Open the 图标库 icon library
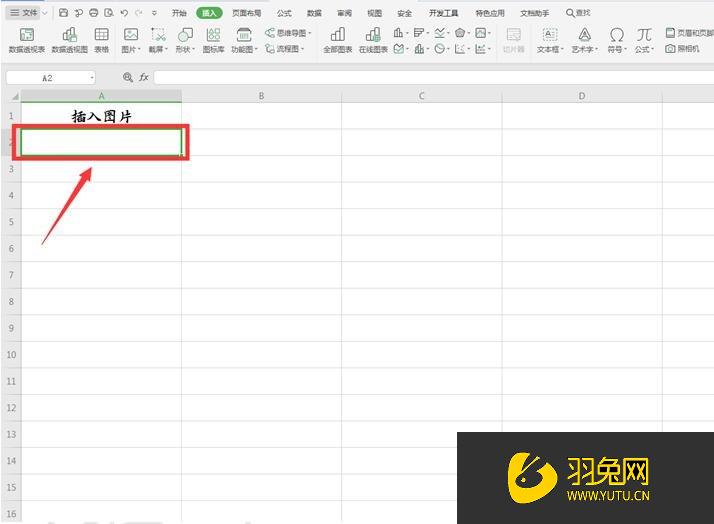This screenshot has height=524, width=714. [213, 40]
